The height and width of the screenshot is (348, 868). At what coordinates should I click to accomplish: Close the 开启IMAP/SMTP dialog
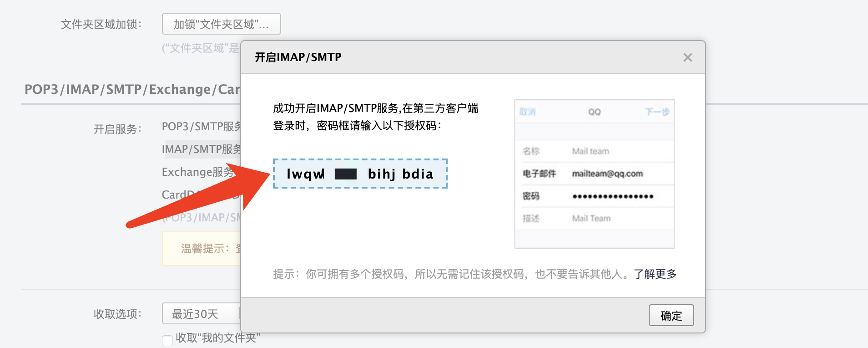pos(687,57)
